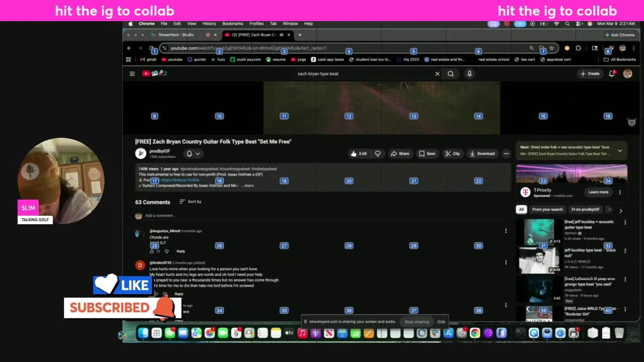Image resolution: width=644 pixels, height=362 pixels.
Task: Switch to StreamYard - Studio tab
Action: coord(175,35)
